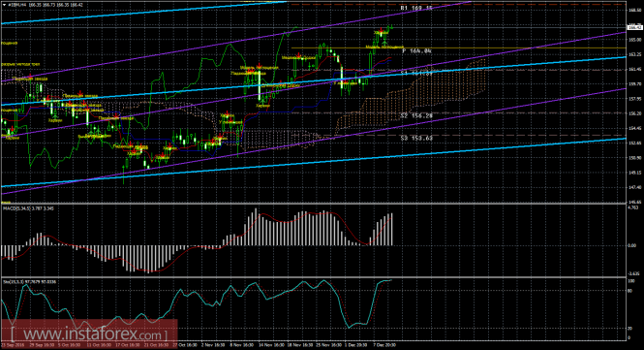This screenshot has width=644, height=350.
Task: Open the MACD(5,34,5) indicator label
Action: (28, 208)
